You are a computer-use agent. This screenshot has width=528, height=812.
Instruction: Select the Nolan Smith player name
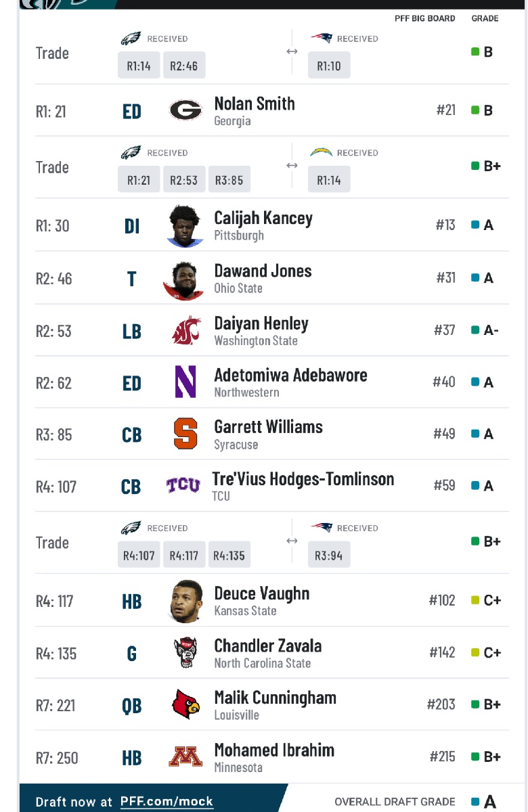point(255,104)
